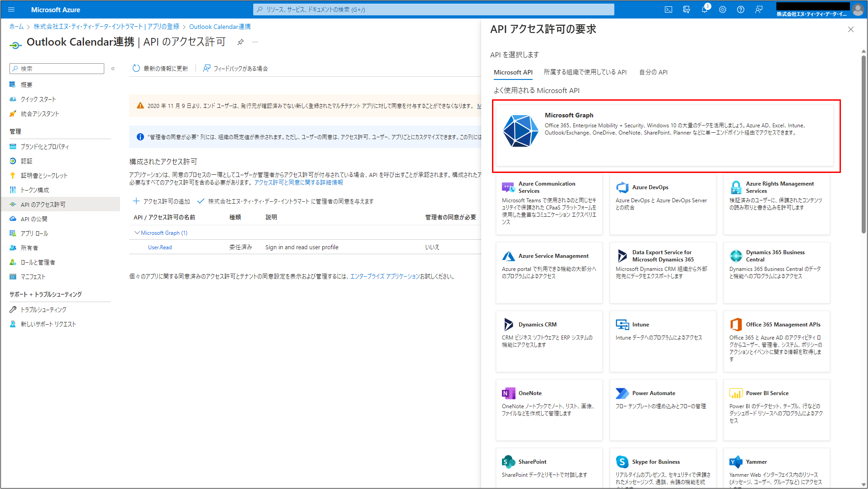Select Dynamics 365 Business Central card
This screenshot has height=489, width=868.
pyautogui.click(x=777, y=273)
